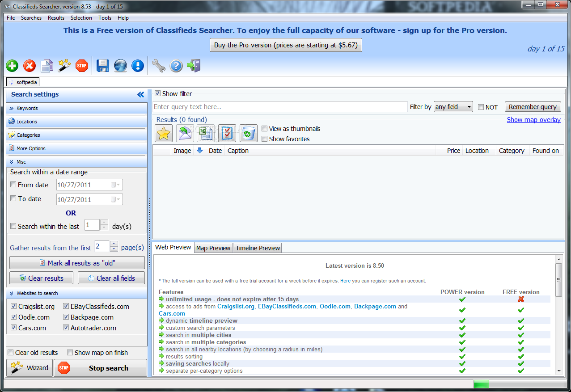Uncheck Backpage.com website
This screenshot has width=571, height=392.
pyautogui.click(x=66, y=317)
